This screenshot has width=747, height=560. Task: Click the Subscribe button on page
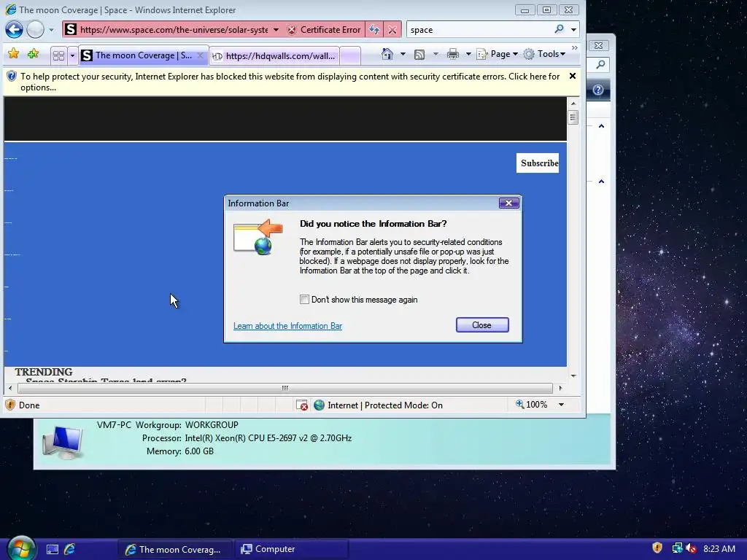click(x=538, y=163)
